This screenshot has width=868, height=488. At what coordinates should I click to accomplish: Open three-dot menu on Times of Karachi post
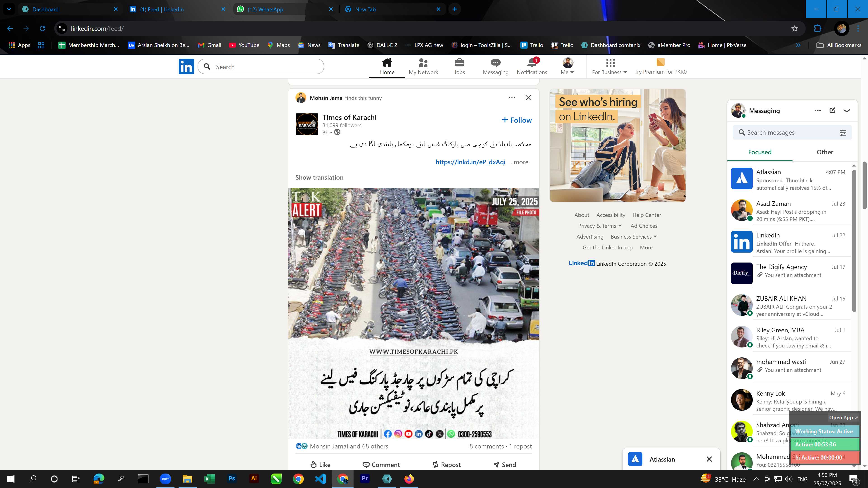[512, 98]
